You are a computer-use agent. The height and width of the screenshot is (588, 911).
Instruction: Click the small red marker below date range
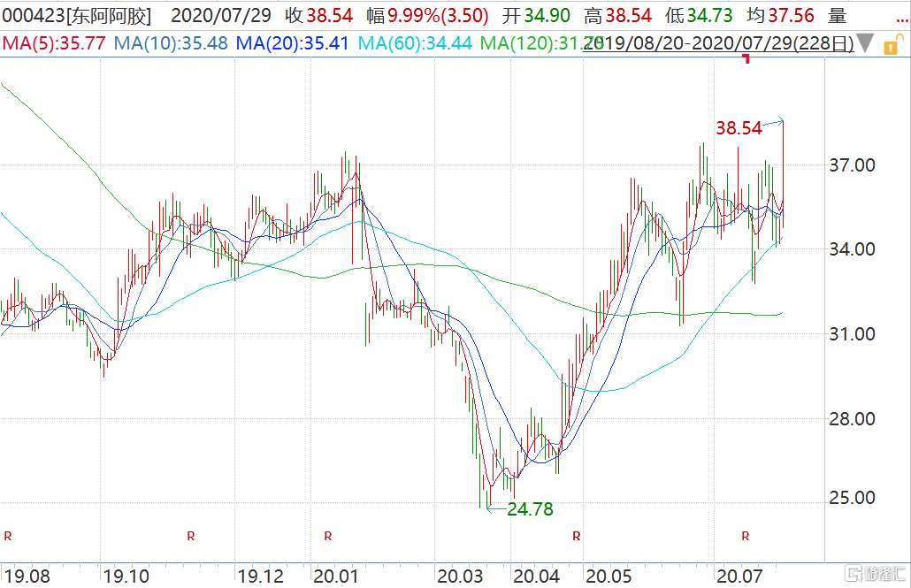746,59
